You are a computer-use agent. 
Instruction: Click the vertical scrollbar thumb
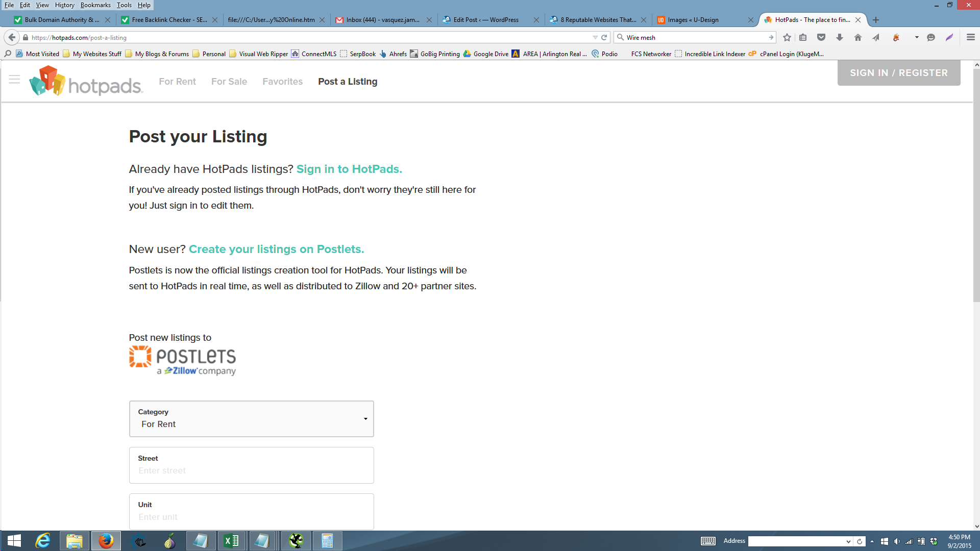point(976,185)
